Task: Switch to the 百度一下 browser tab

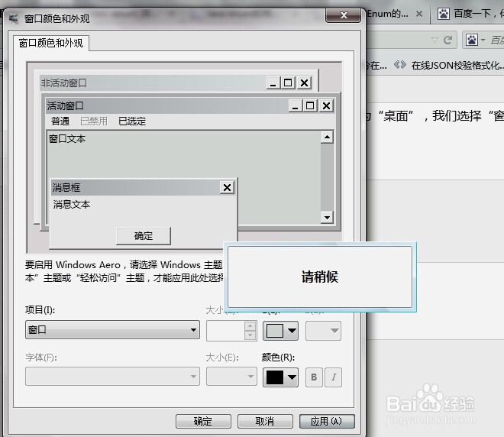Action: point(470,14)
